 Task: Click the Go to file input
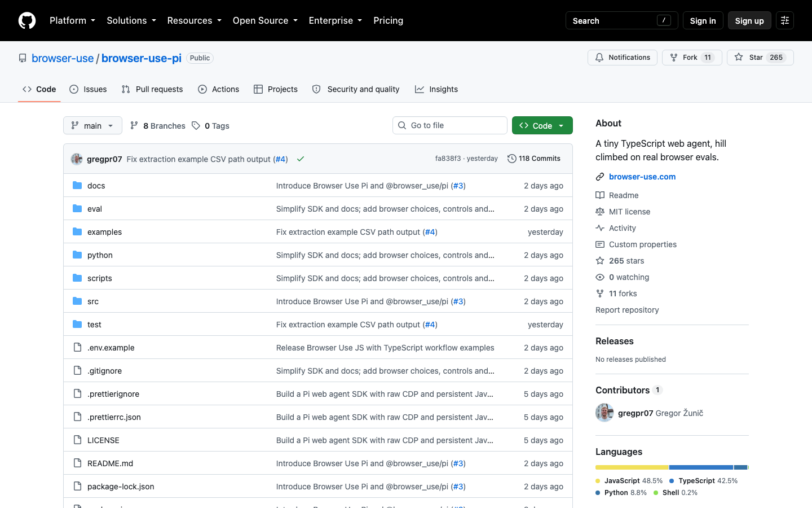(x=450, y=125)
